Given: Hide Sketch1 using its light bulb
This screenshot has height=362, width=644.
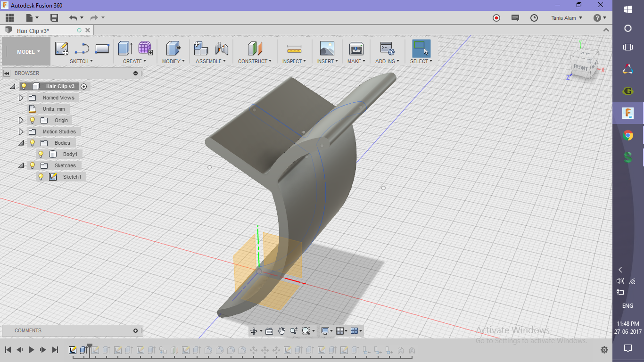Looking at the screenshot, I should click(41, 177).
